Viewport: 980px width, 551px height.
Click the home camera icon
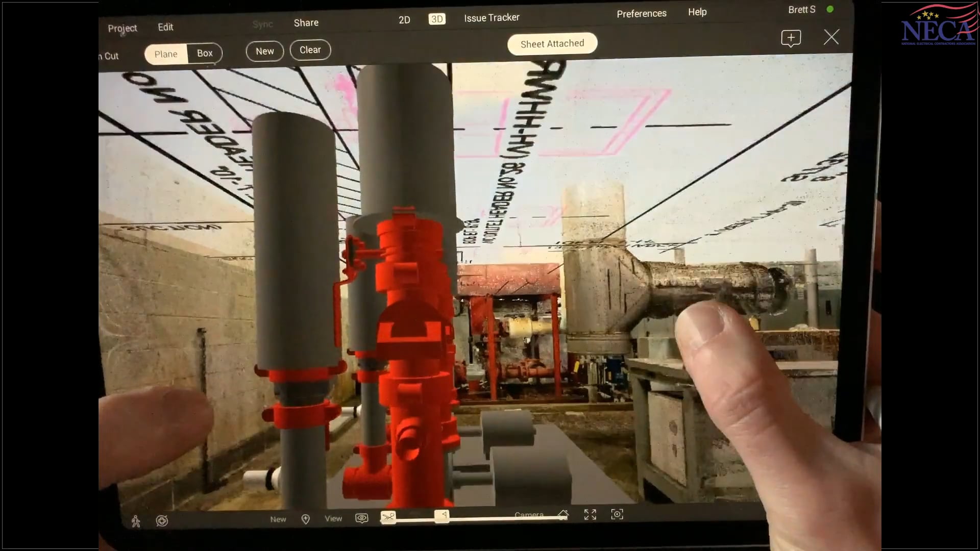click(562, 514)
